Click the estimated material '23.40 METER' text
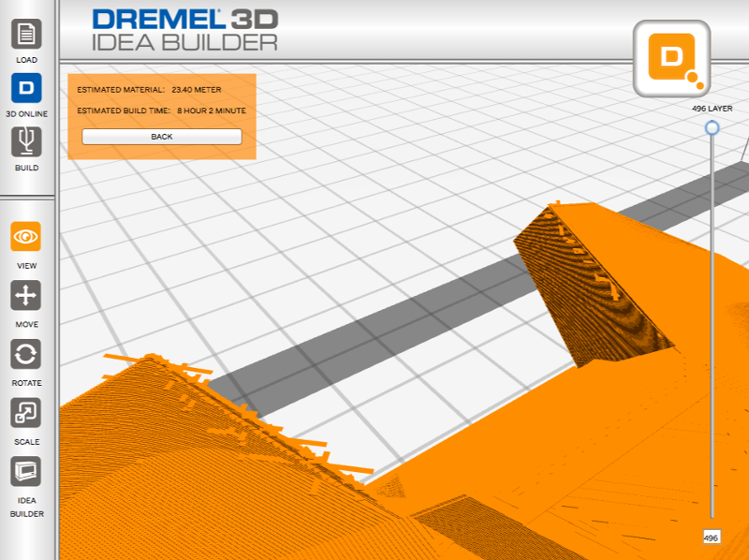Viewport: 749px width, 560px height. [197, 90]
